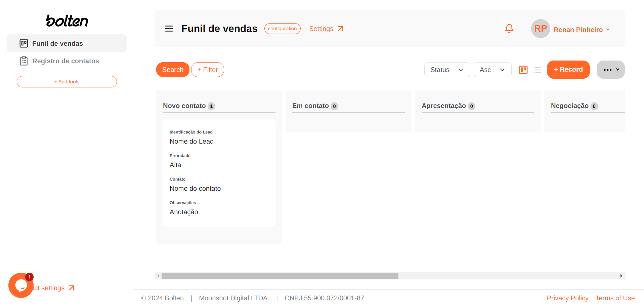
Task: Select Funil de vendas in sidebar
Action: (67, 43)
